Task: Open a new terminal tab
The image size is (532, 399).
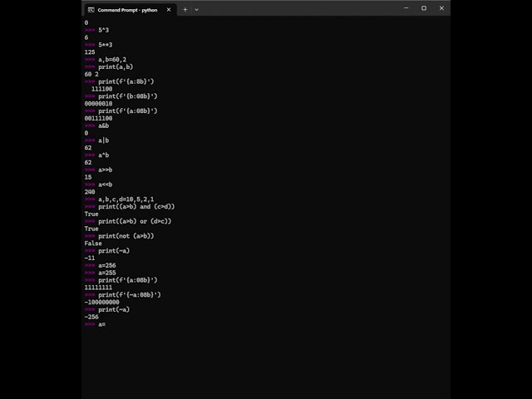Action: pos(185,10)
